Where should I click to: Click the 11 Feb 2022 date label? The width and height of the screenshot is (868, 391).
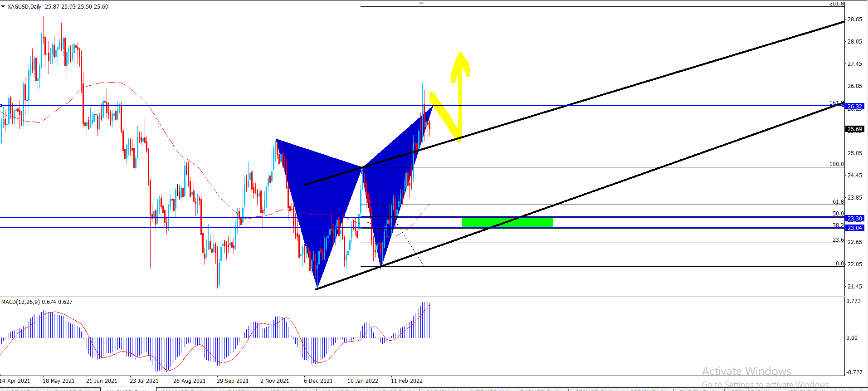click(406, 381)
